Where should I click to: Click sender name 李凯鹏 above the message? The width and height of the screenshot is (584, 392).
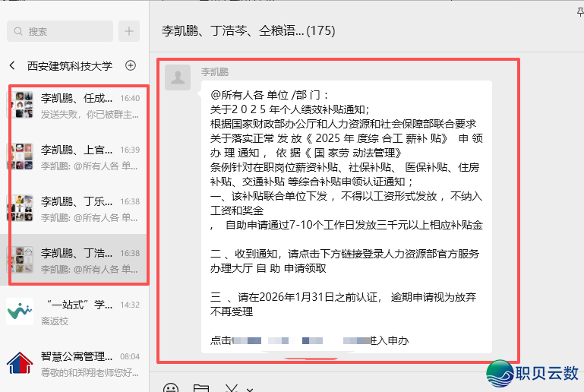point(214,71)
